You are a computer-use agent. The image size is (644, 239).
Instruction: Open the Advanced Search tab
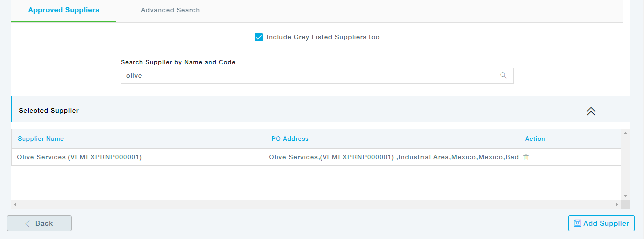pyautogui.click(x=170, y=10)
